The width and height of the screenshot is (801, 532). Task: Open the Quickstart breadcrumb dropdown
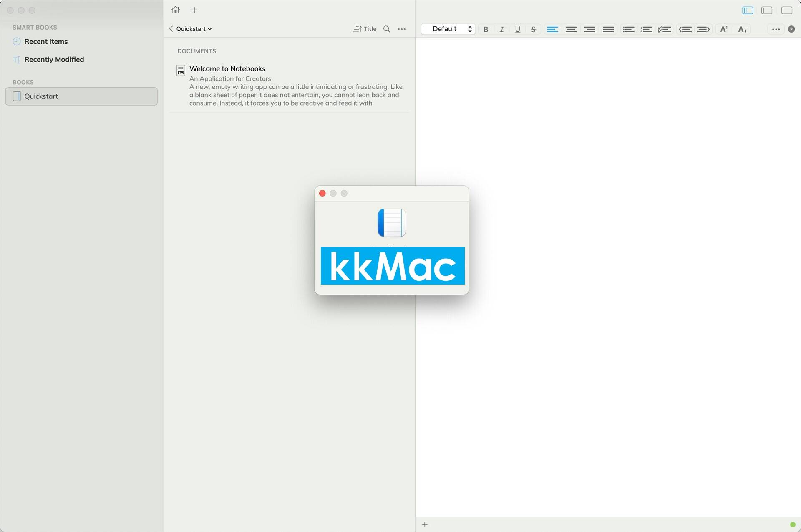194,29
